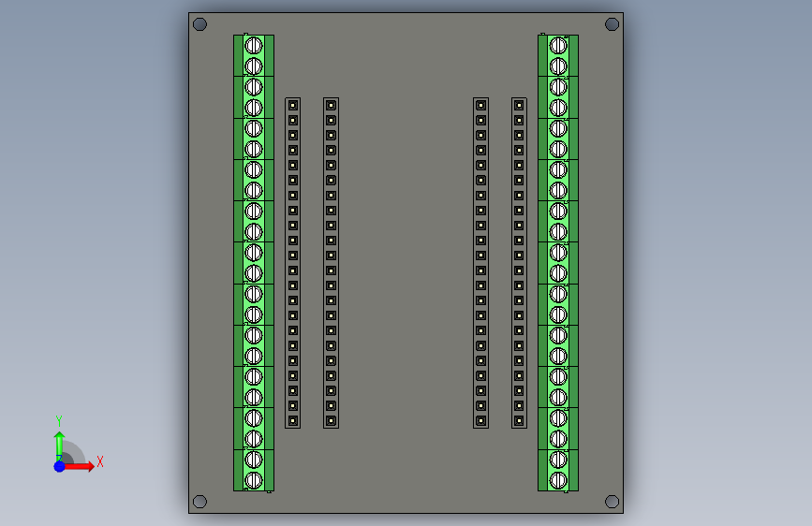This screenshot has width=812, height=526.
Task: Pick the topmost screw of right terminal block
Action: (x=558, y=46)
